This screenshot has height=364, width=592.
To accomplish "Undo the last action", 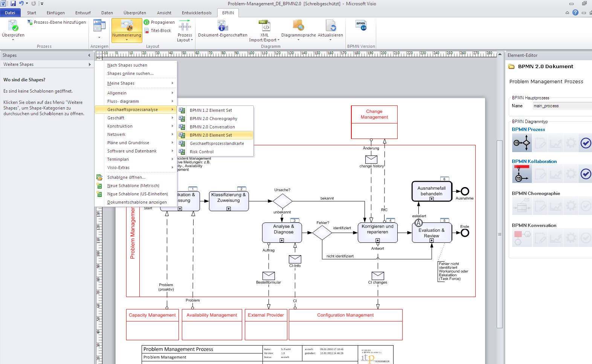I will point(21,3).
